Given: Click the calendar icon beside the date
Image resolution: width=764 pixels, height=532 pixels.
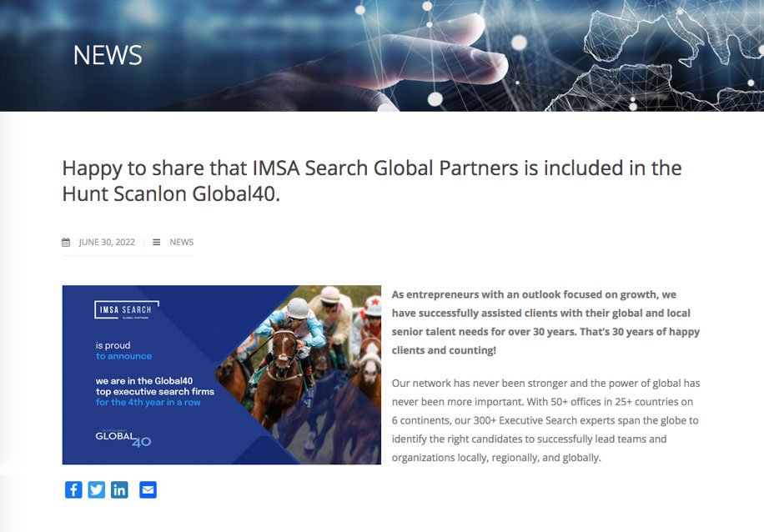Looking at the screenshot, I should coord(66,242).
